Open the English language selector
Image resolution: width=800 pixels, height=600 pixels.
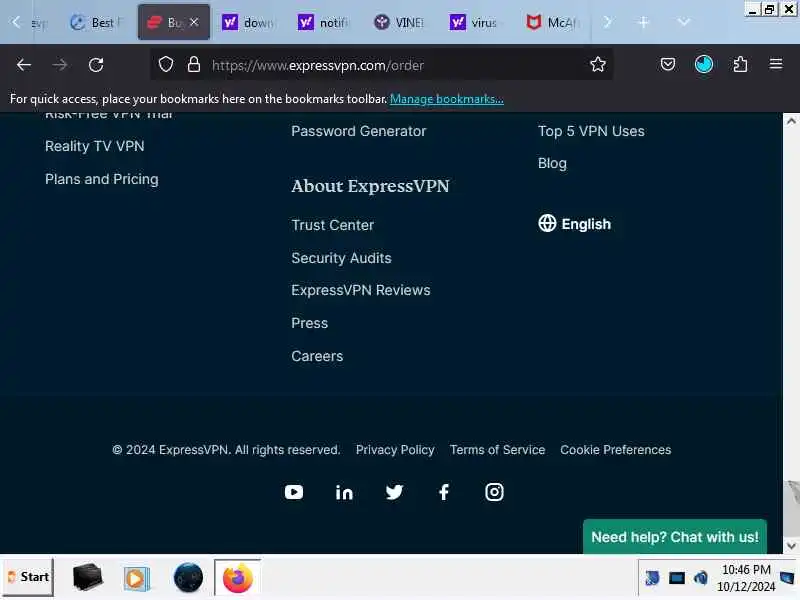[x=574, y=223]
